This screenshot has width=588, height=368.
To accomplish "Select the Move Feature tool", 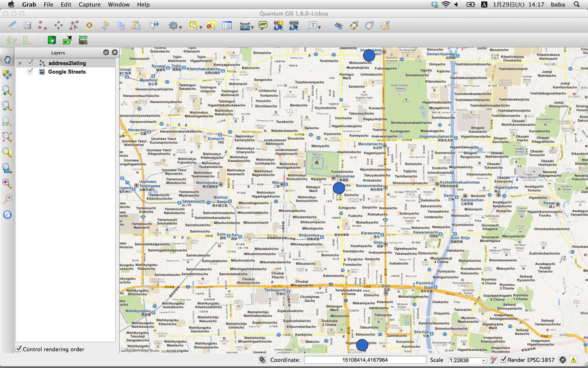I will click(58, 25).
